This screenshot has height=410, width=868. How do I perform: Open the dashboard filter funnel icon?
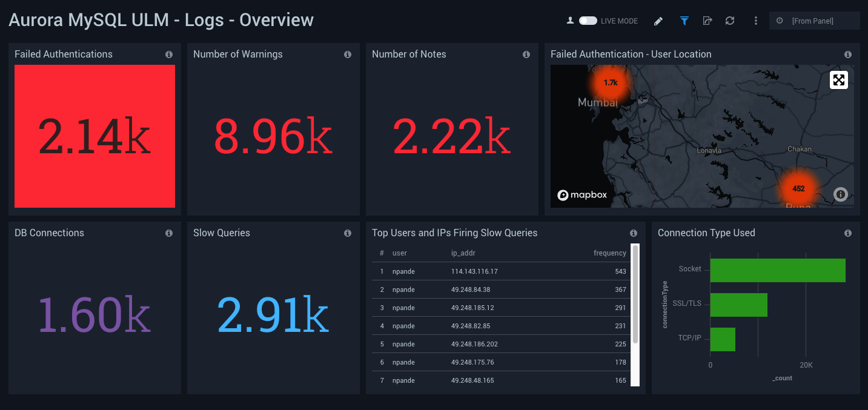pyautogui.click(x=684, y=21)
